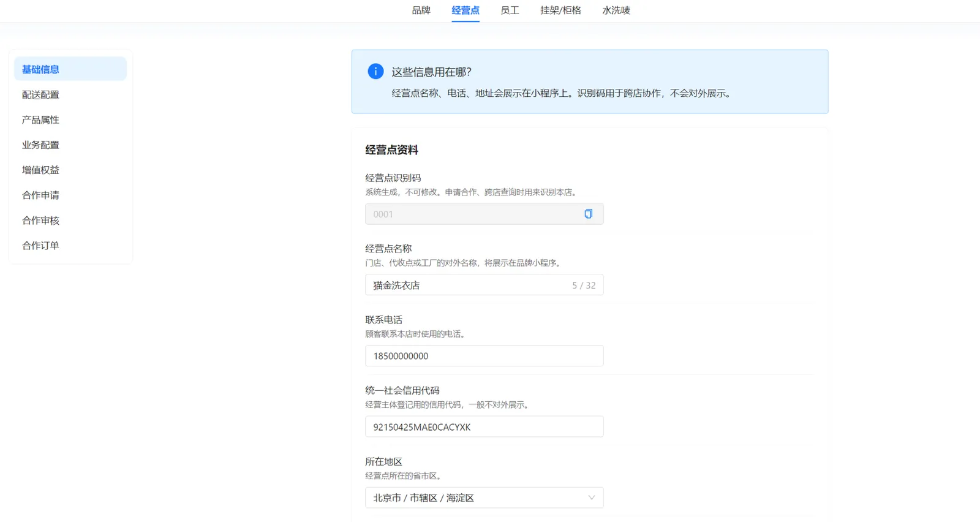Click the 经营点名称 field with 猫金洗衣店
Screen dimensions: 980x522
[484, 285]
